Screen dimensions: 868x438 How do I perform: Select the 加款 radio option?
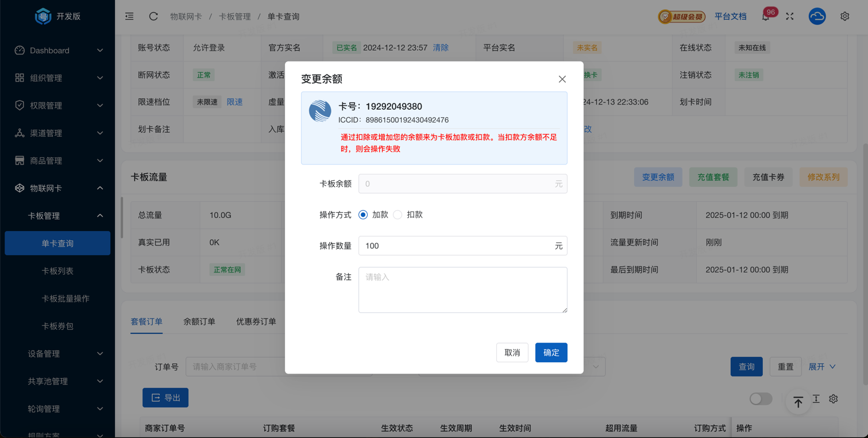point(363,215)
